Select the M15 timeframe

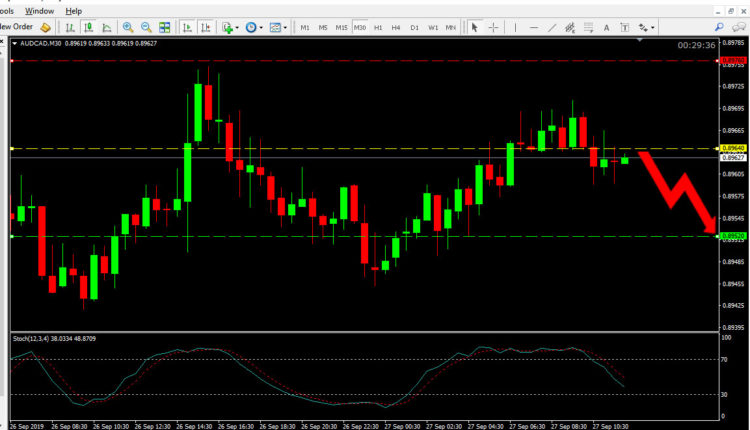[x=341, y=28]
